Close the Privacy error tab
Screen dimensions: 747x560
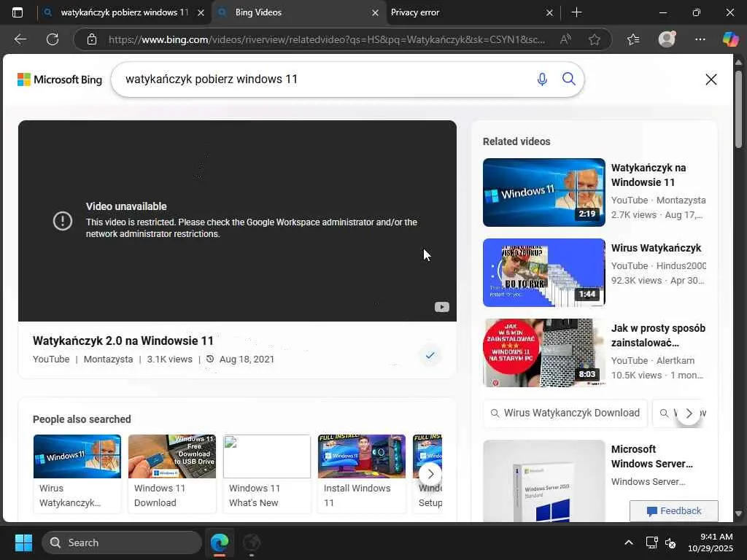coord(549,13)
